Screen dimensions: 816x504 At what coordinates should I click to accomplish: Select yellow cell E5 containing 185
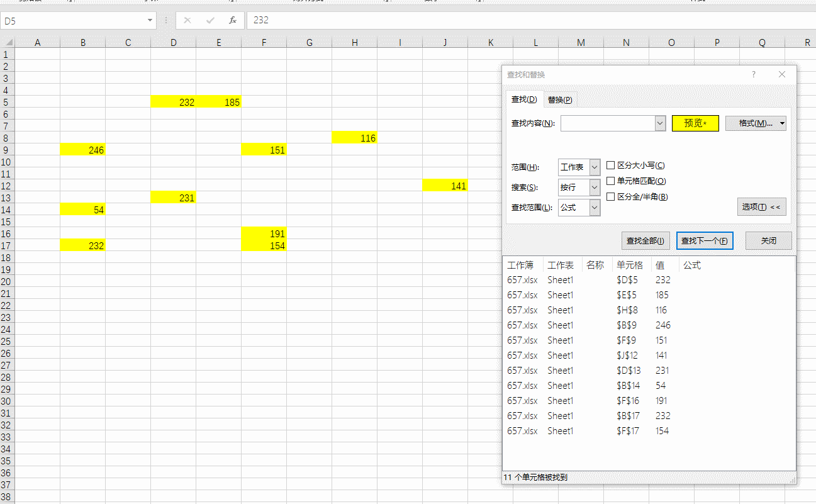pyautogui.click(x=219, y=102)
